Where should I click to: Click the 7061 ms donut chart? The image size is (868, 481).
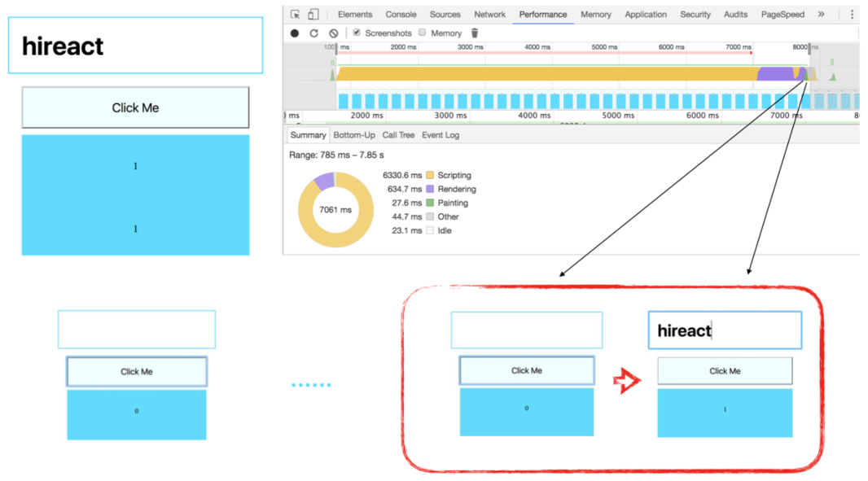click(335, 210)
